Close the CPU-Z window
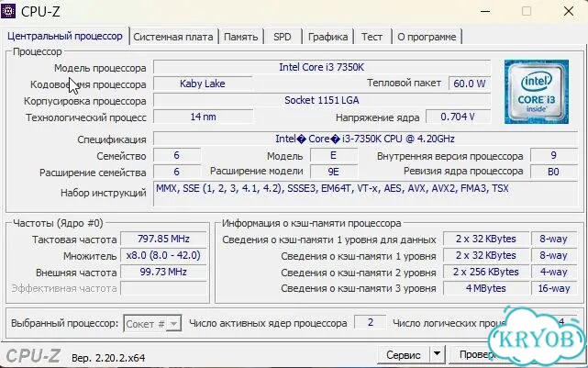Screen dimensions: 588x368 pos(569,11)
